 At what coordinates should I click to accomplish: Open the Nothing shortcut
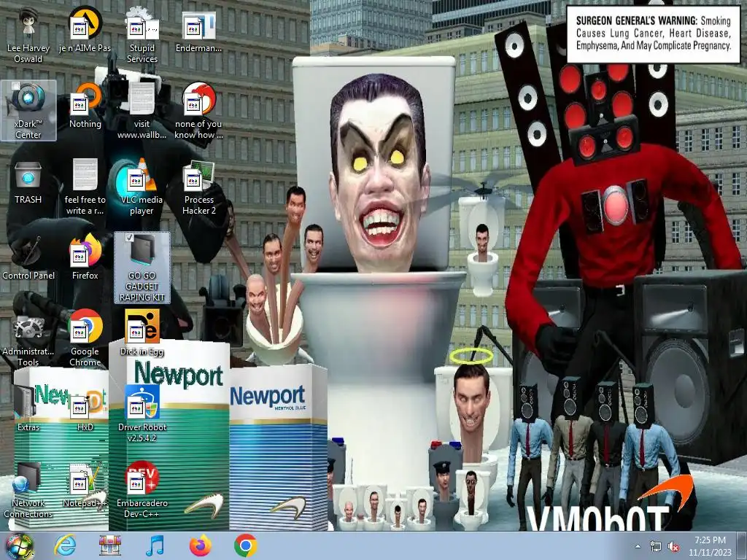tap(85, 105)
